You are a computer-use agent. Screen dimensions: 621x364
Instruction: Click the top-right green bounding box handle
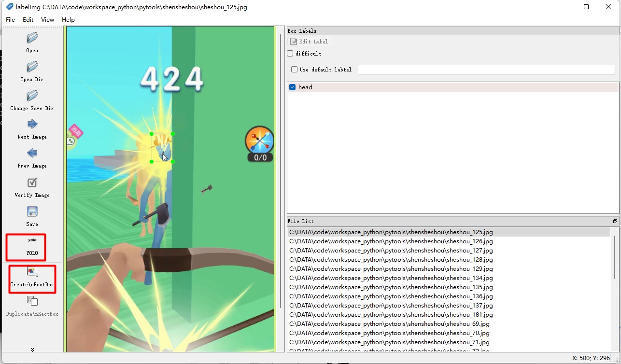(172, 134)
